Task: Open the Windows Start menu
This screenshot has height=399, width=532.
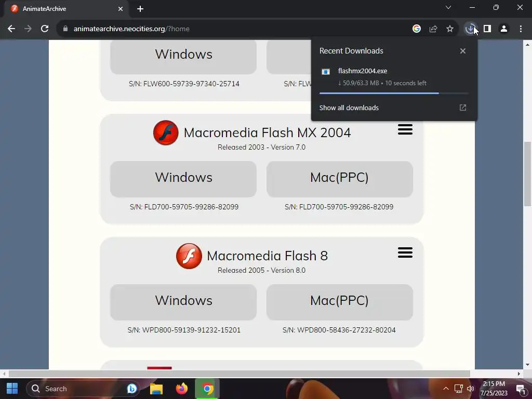Action: point(12,389)
